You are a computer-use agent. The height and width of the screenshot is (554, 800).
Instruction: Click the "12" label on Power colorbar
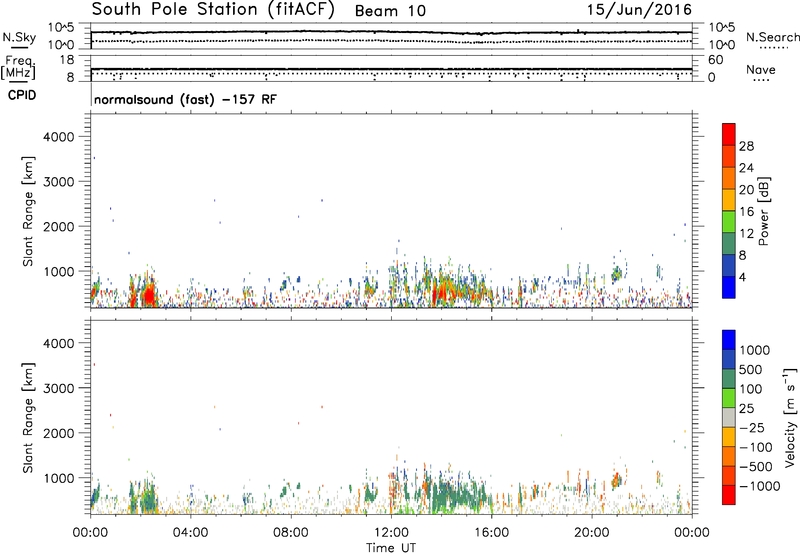pyautogui.click(x=746, y=234)
